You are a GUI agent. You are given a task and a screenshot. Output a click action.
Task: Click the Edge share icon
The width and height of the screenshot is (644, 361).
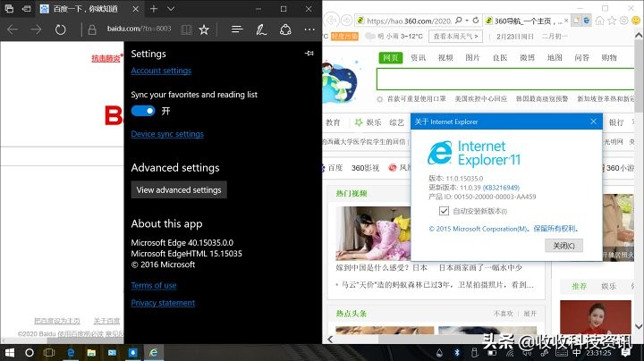click(x=285, y=29)
